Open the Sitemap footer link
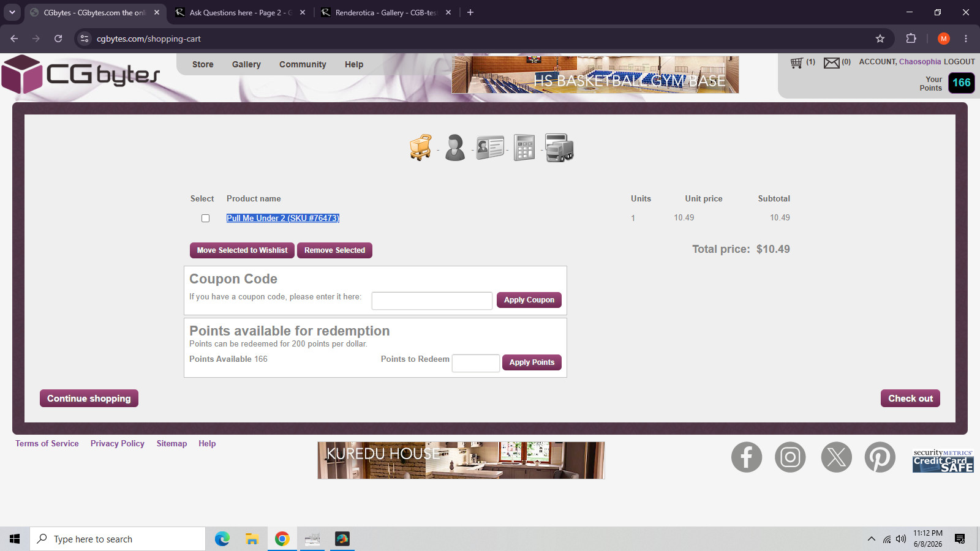The height and width of the screenshot is (551, 980). (x=171, y=443)
